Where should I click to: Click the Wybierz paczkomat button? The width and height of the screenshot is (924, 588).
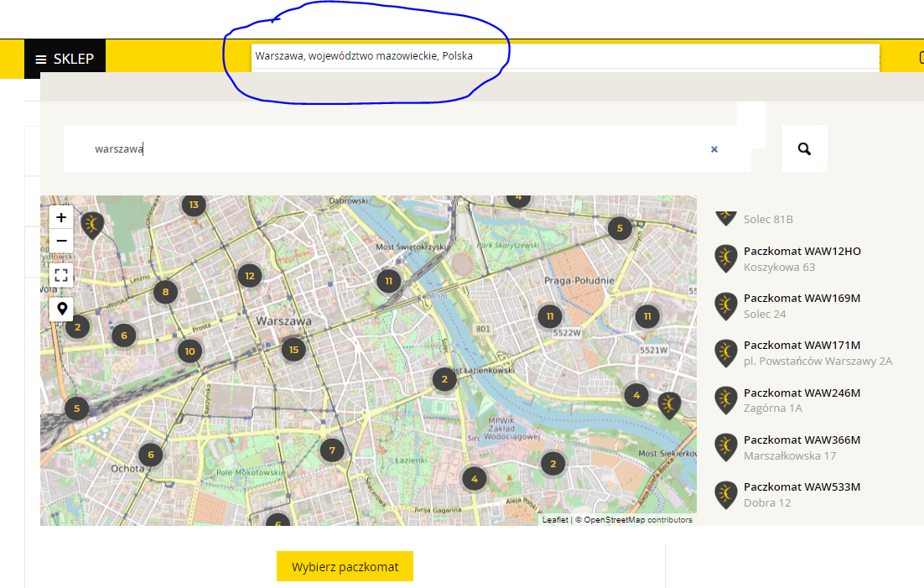coord(345,567)
